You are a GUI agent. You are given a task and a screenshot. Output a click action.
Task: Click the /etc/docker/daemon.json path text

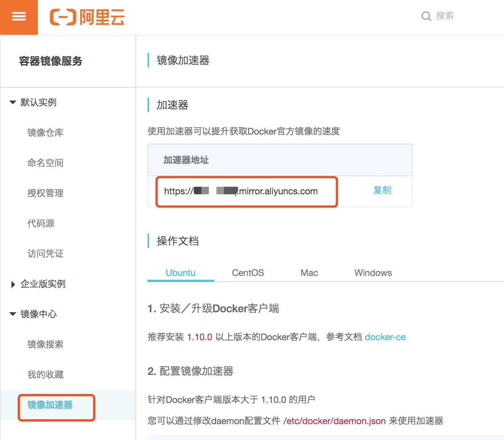334,421
